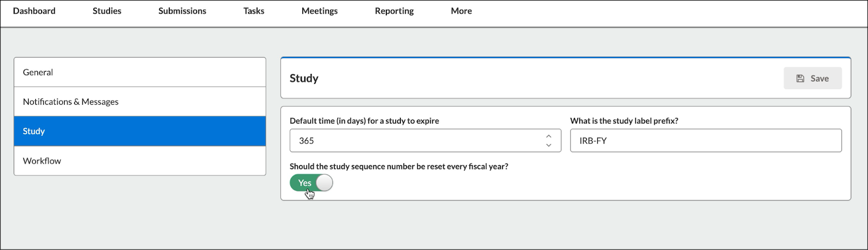The height and width of the screenshot is (250, 868).
Task: Go to Studies in top navigation
Action: coord(107,11)
